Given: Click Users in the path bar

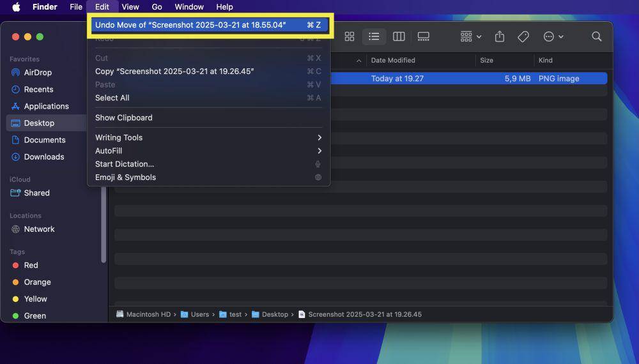Looking at the screenshot, I should (x=195, y=314).
